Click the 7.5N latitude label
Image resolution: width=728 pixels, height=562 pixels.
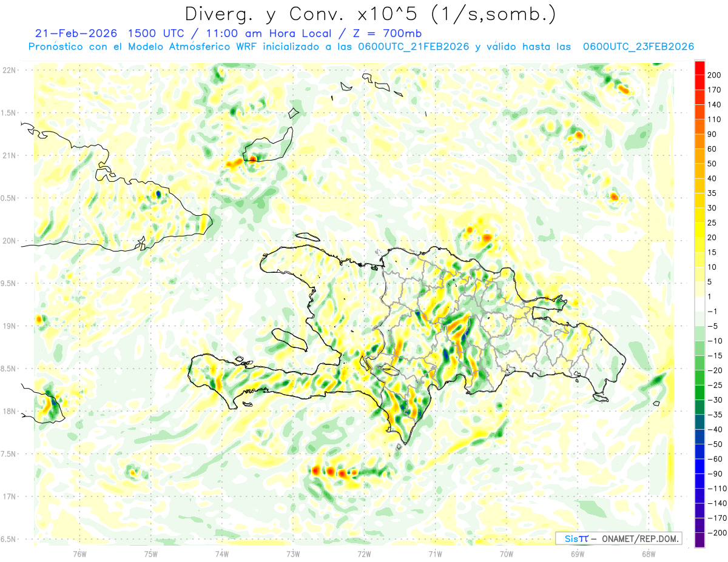click(9, 453)
